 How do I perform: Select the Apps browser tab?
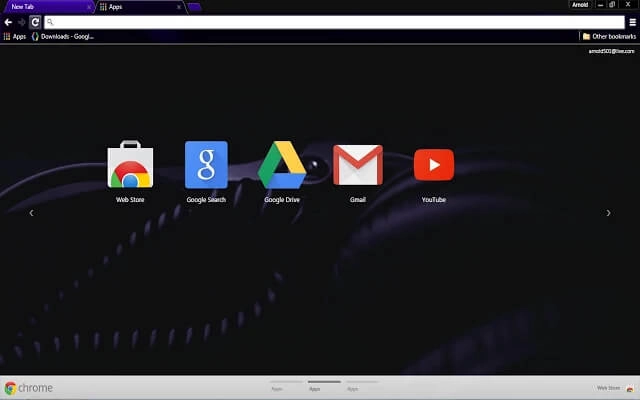coord(139,7)
